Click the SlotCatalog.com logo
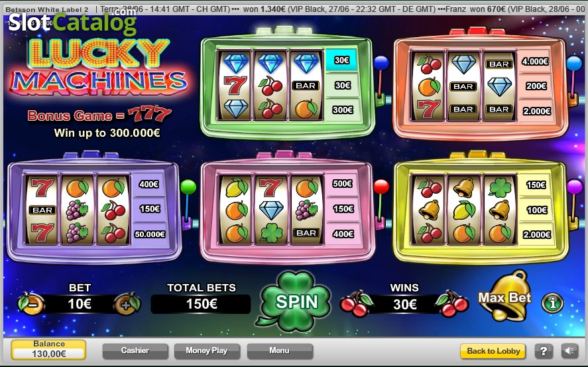588x367 pixels. coord(72,21)
